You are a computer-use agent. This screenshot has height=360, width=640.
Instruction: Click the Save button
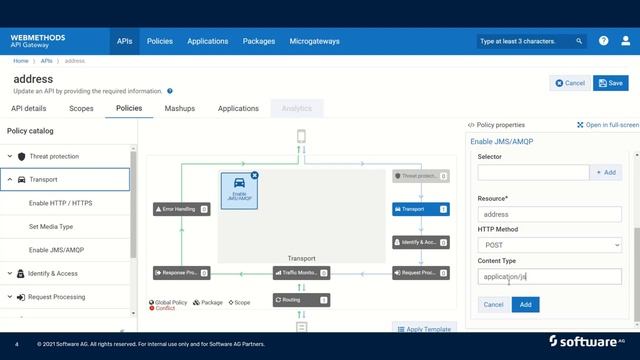611,83
